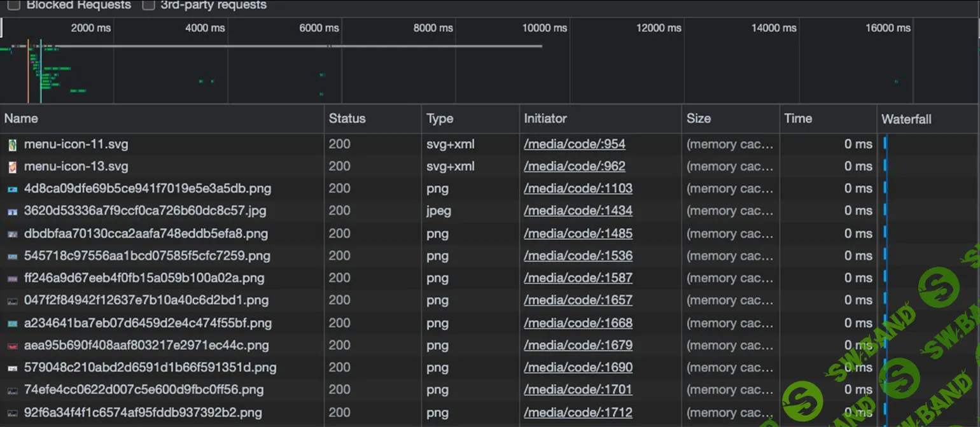Sort requests by the Size column header
The width and height of the screenshot is (980, 427).
698,118
